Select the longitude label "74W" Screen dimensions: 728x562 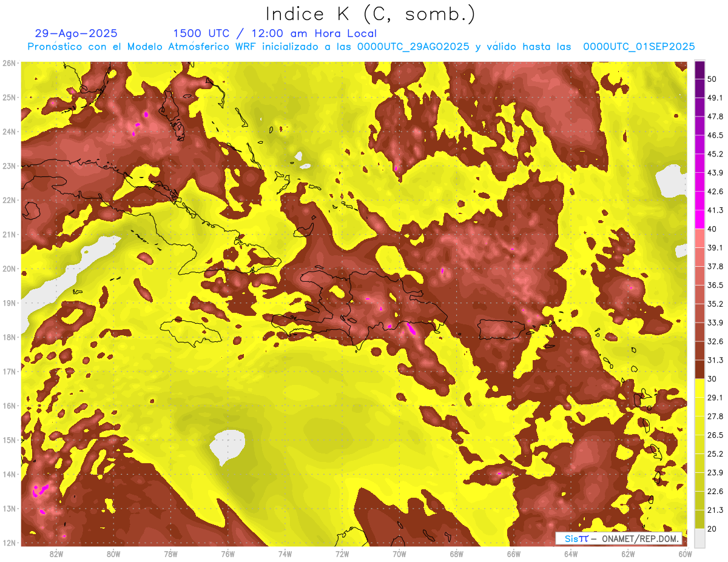tap(285, 554)
